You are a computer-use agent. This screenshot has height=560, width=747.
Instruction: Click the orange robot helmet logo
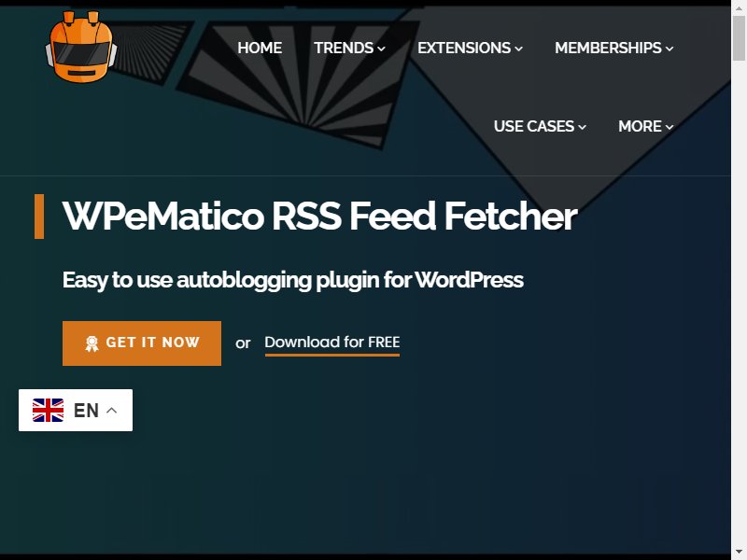81,47
